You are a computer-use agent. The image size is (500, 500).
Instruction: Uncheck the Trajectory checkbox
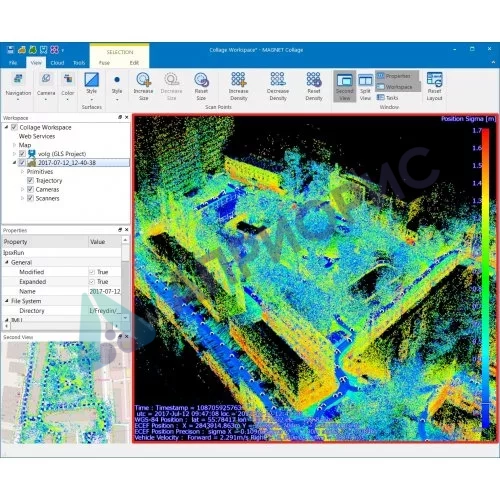(x=30, y=180)
